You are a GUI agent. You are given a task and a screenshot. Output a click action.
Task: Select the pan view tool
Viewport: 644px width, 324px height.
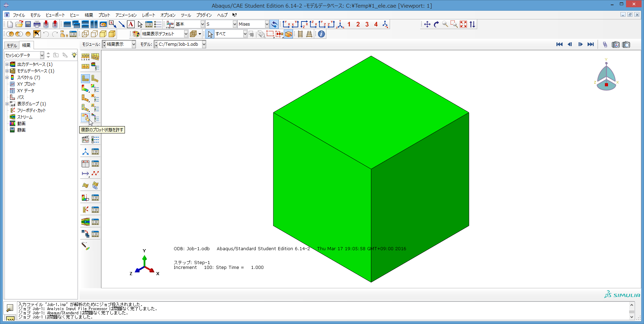(427, 24)
